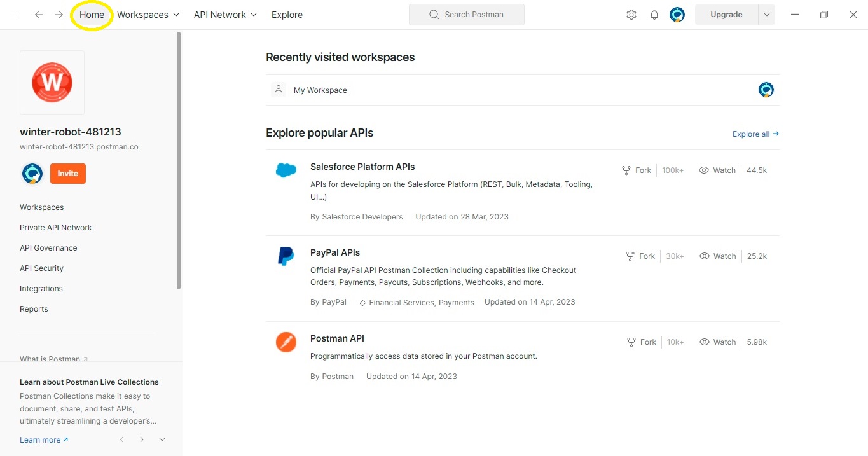The width and height of the screenshot is (868, 456).
Task: Fork the Postman API collection
Action: [641, 342]
